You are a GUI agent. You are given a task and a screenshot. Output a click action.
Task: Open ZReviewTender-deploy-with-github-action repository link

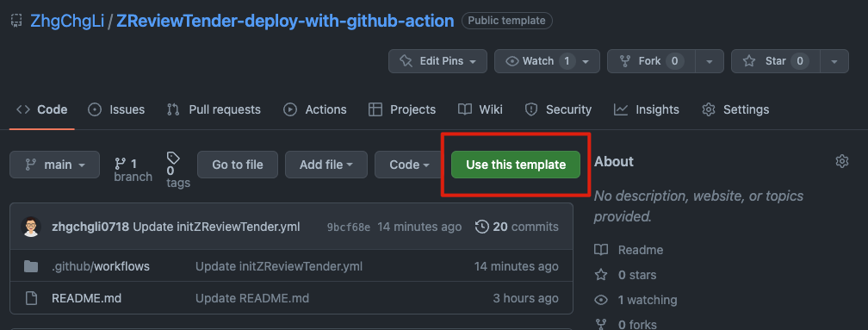point(285,21)
